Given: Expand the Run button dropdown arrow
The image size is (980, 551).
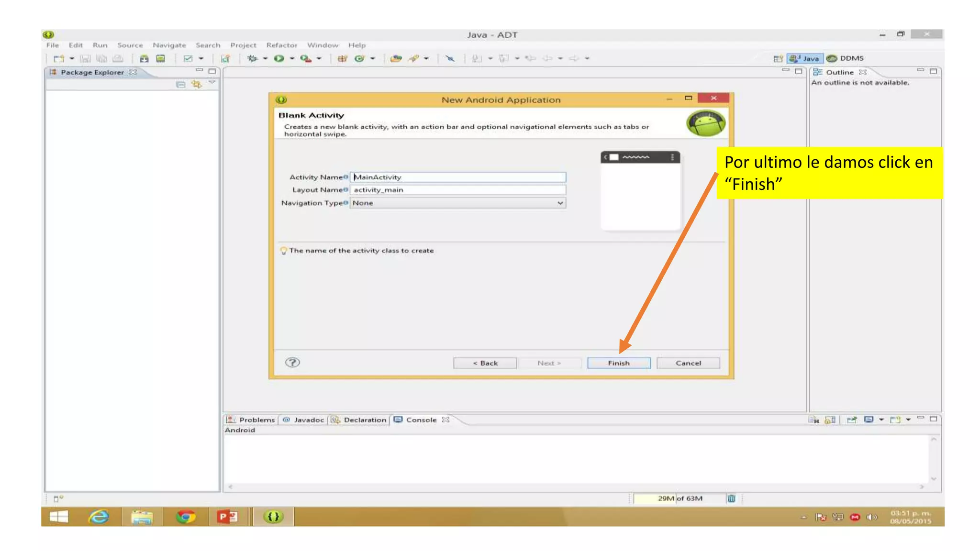Looking at the screenshot, I should [x=292, y=58].
